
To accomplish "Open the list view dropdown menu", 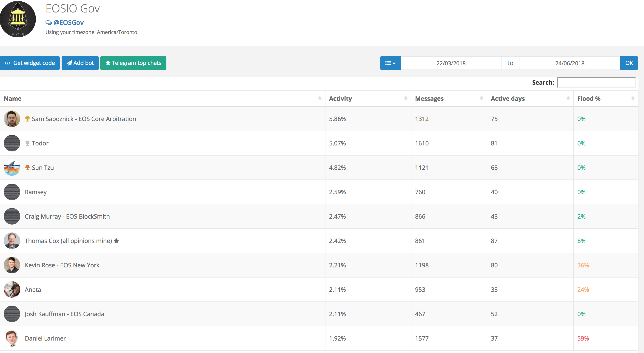I will pyautogui.click(x=390, y=63).
